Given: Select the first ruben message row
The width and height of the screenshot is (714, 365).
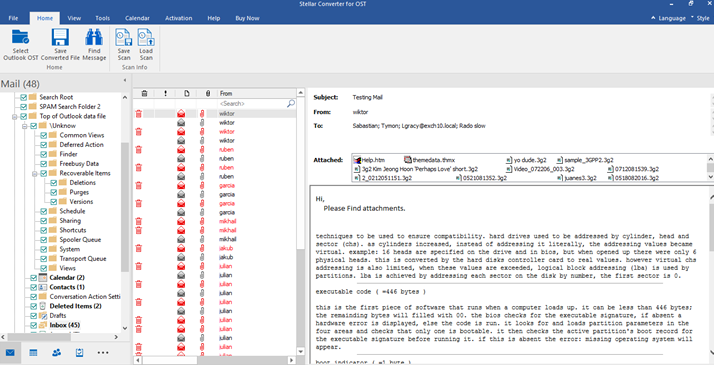Looking at the screenshot, I should (x=215, y=150).
